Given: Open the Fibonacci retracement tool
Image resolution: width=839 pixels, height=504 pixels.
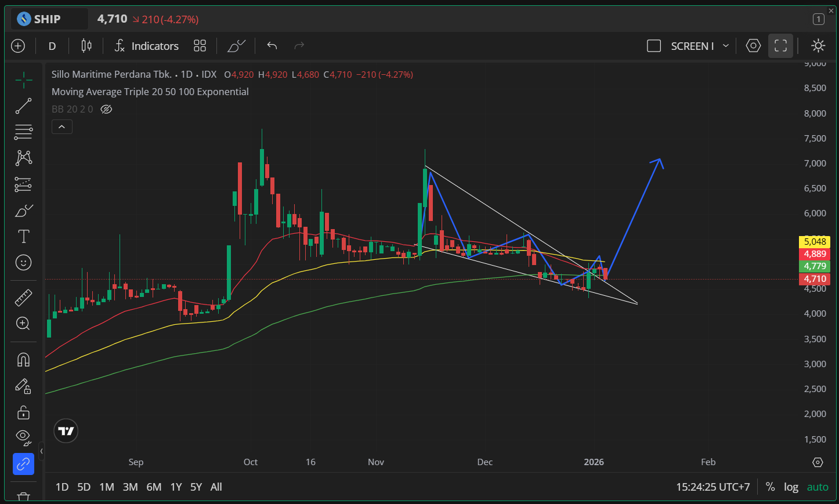Looking at the screenshot, I should click(x=23, y=132).
